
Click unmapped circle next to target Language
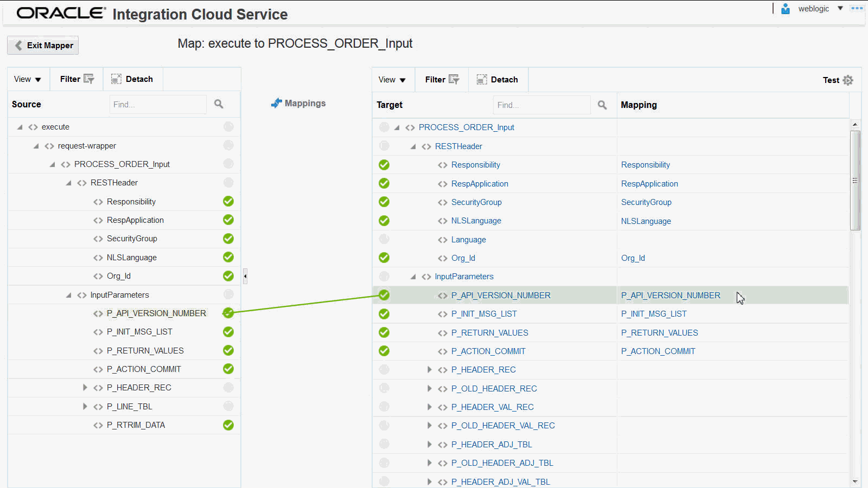tap(384, 239)
